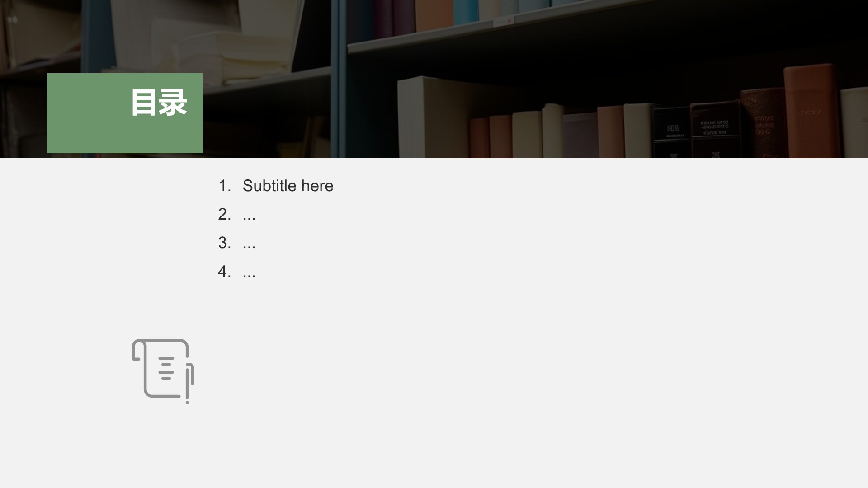Click the number 4 list marker
Image resolution: width=868 pixels, height=488 pixels.
(x=224, y=271)
